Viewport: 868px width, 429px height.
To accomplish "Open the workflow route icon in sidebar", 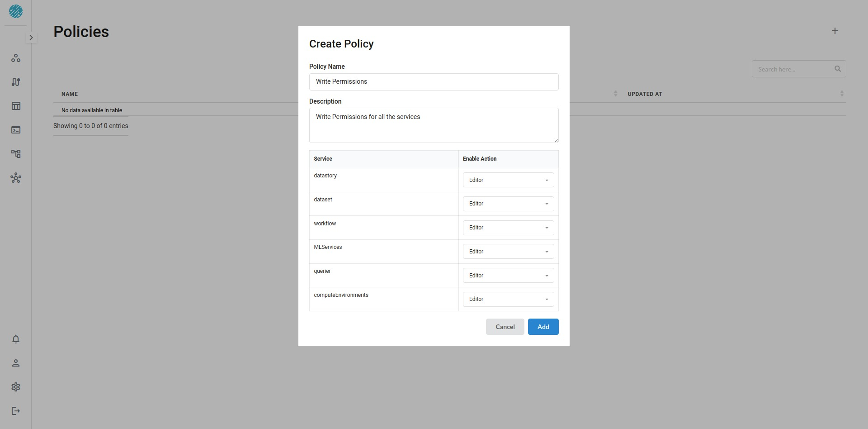I will pos(16,82).
